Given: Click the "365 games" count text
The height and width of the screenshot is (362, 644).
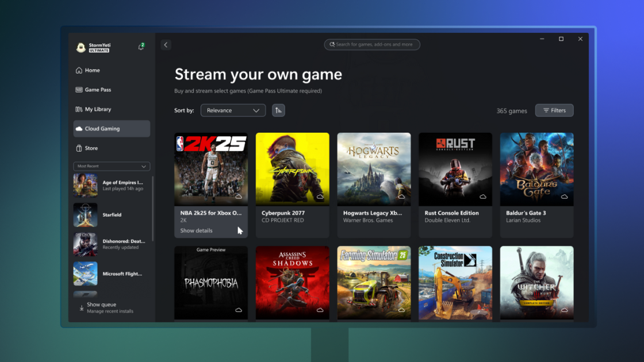Looking at the screenshot, I should pos(512,111).
